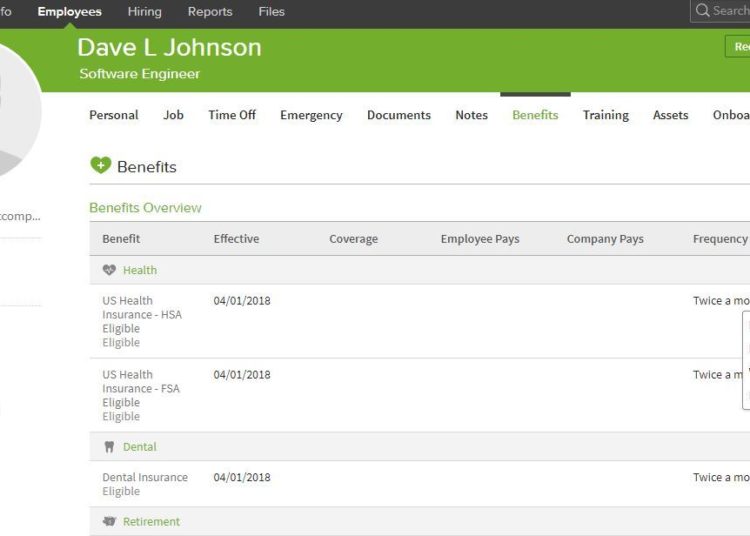Image resolution: width=750 pixels, height=536 pixels.
Task: Click the Health category link
Action: click(140, 270)
